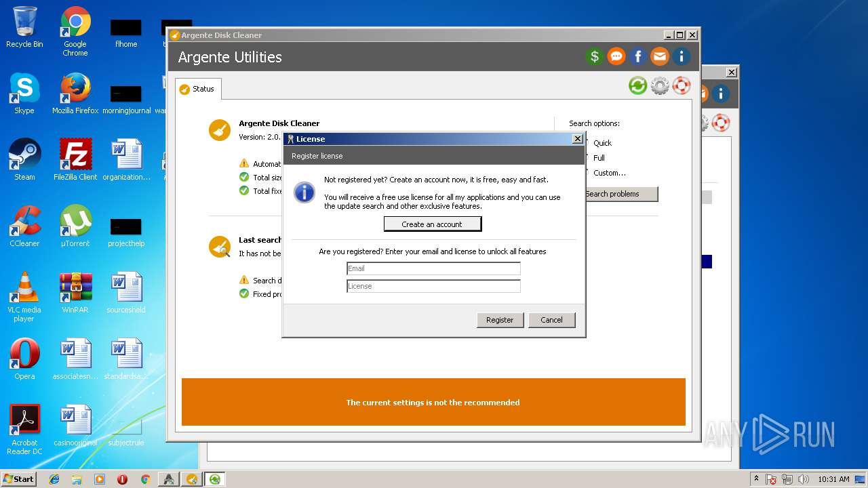Click the orange settings not recommended banner
Screen dimensions: 868x488
(433, 402)
